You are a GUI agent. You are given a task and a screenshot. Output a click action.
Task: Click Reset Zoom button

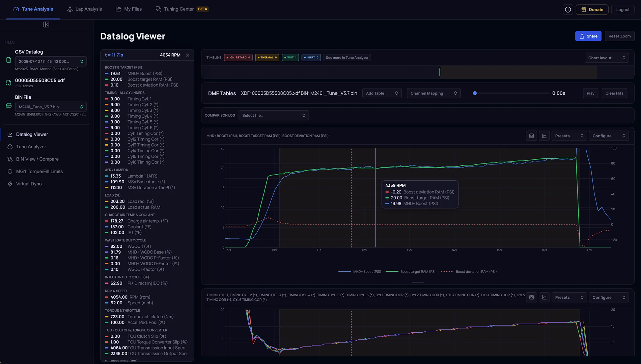tap(619, 36)
